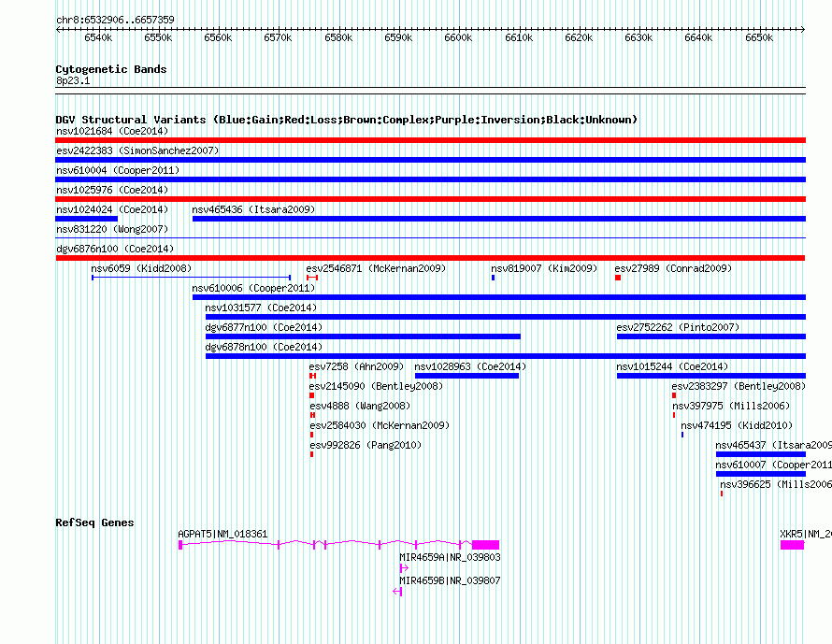Click the 6540k ruler tick label
832x644 pixels.
[x=98, y=37]
